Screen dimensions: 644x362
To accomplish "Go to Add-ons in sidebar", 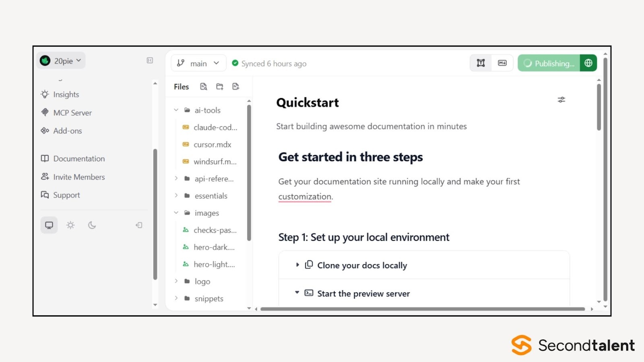I will [68, 131].
